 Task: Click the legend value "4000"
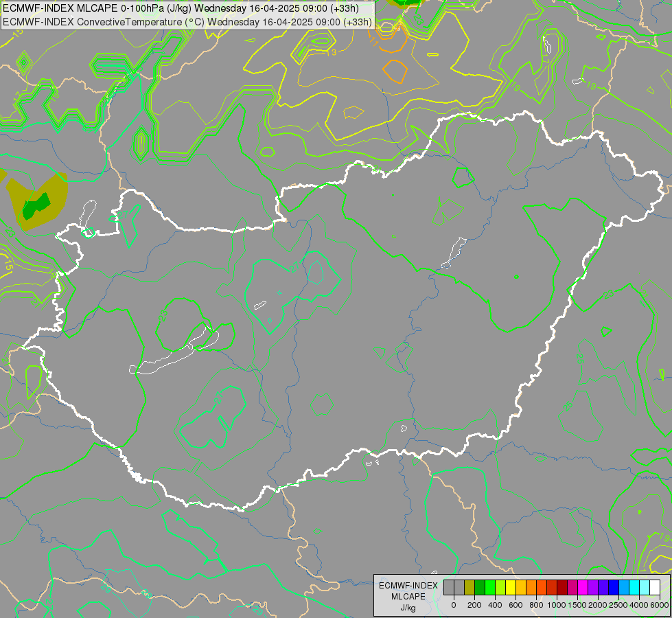click(x=639, y=605)
